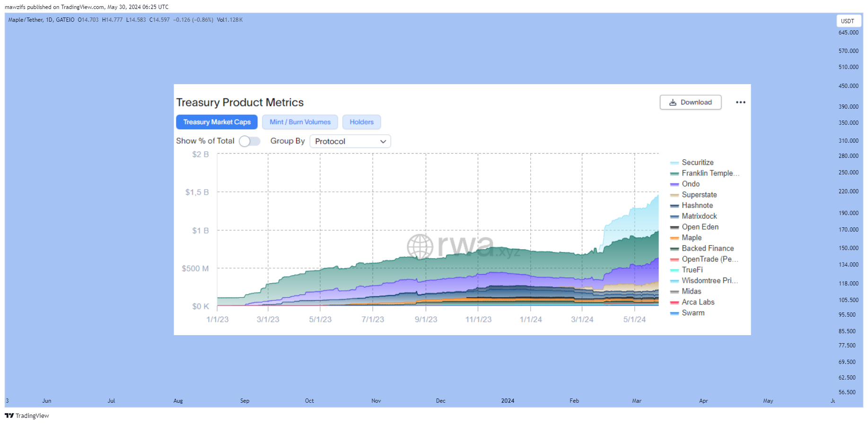Click Swarm legend entry
The width and height of the screenshot is (868, 424).
(687, 313)
